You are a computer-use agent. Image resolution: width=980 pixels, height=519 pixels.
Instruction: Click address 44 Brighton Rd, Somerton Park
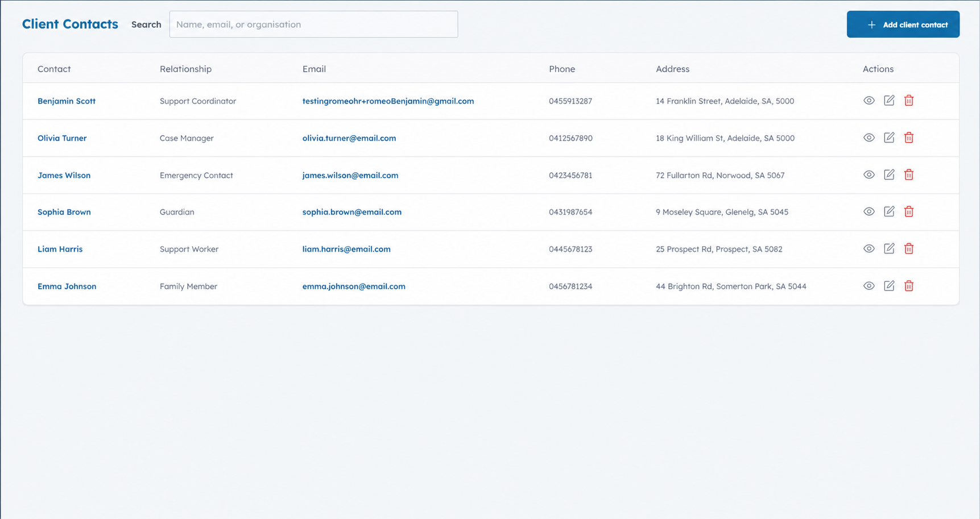pos(731,287)
